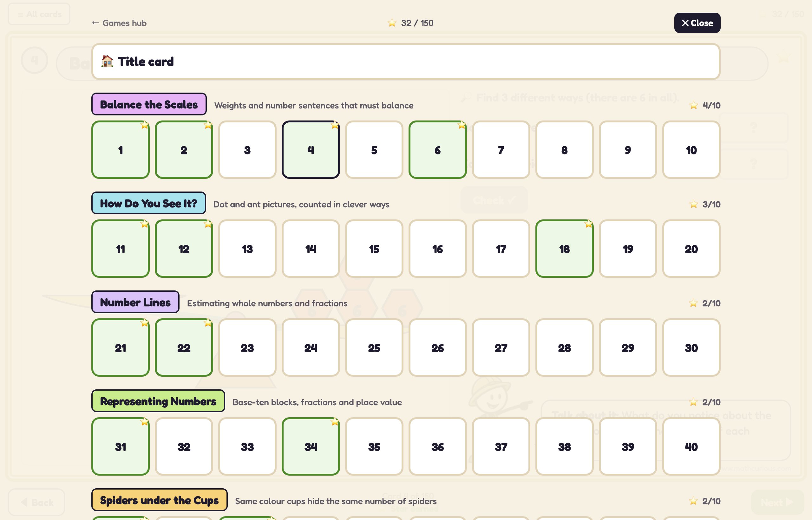The image size is (812, 520).
Task: Open card 31
Action: click(x=121, y=446)
